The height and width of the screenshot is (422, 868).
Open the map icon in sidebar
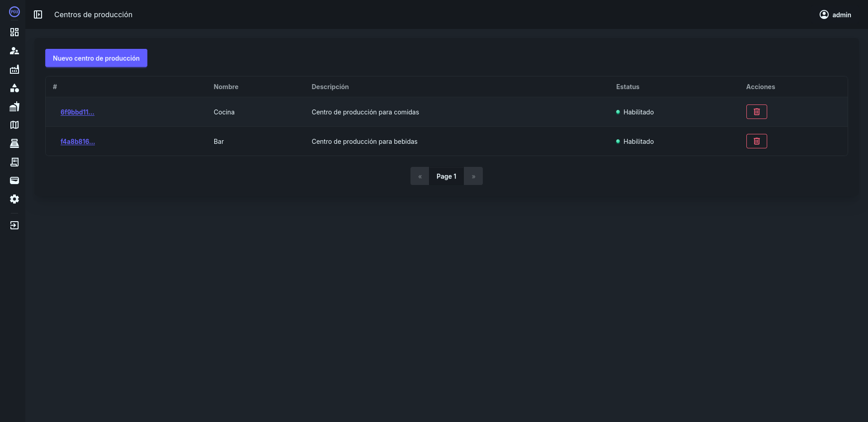(x=14, y=125)
